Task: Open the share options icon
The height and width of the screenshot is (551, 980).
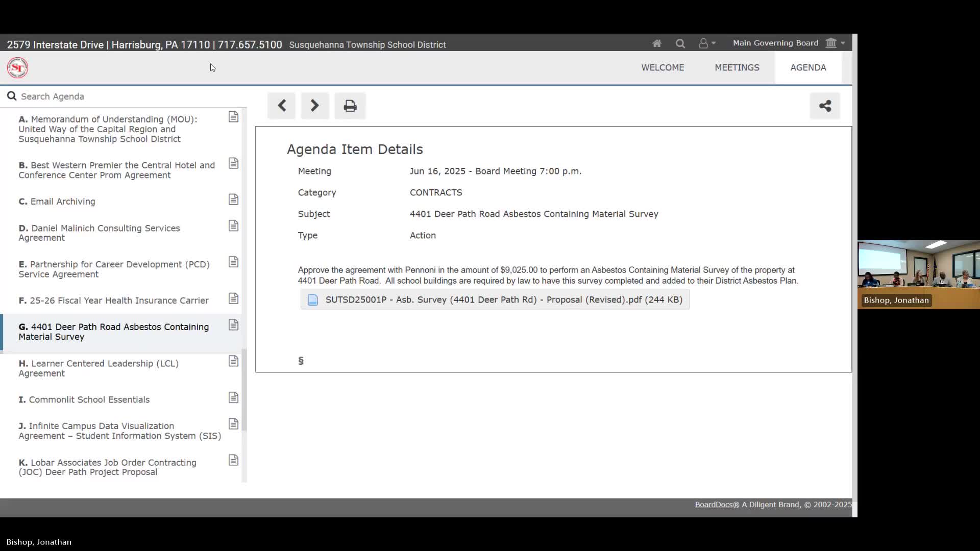Action: 825,106
